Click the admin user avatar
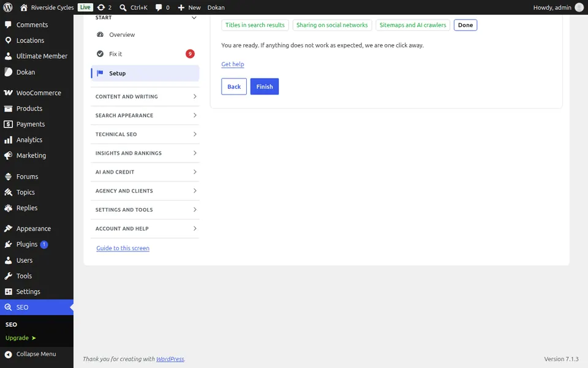This screenshot has width=588, height=368. 579,7
